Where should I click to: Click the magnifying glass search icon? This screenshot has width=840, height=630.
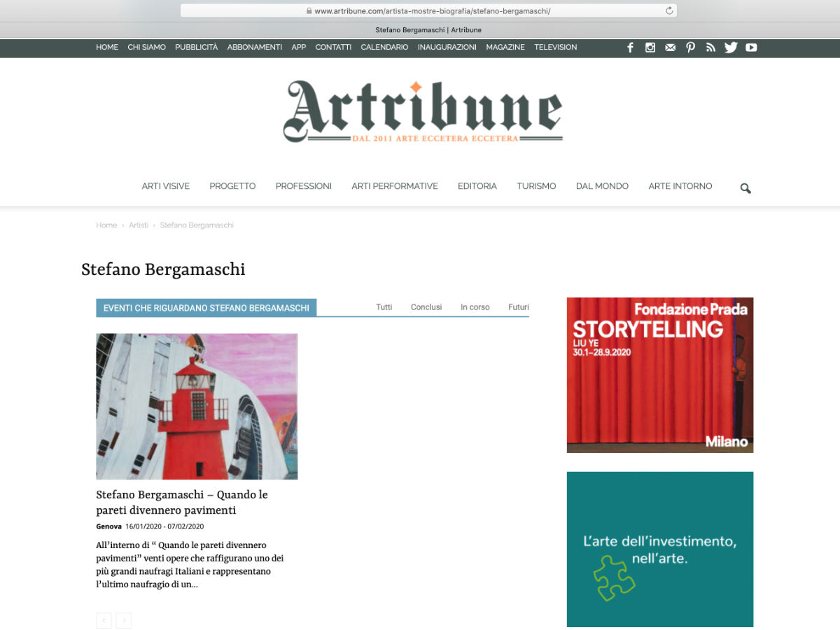[745, 188]
